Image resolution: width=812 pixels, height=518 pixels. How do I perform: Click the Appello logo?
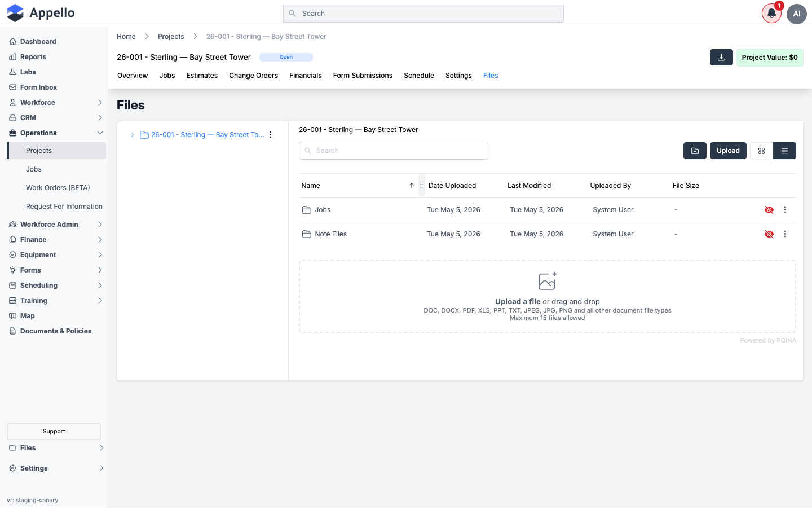[x=41, y=13]
